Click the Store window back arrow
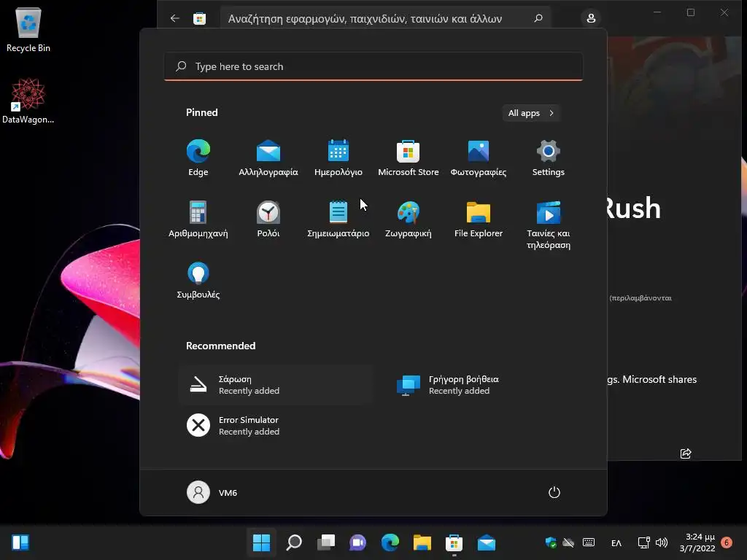The width and height of the screenshot is (747, 560). pyautogui.click(x=175, y=18)
